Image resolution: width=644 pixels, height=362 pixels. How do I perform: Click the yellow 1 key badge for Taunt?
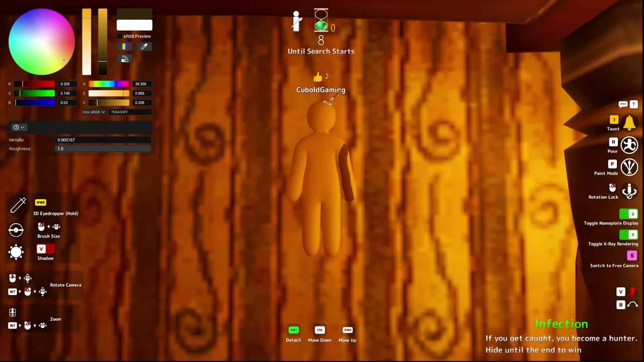tap(614, 120)
